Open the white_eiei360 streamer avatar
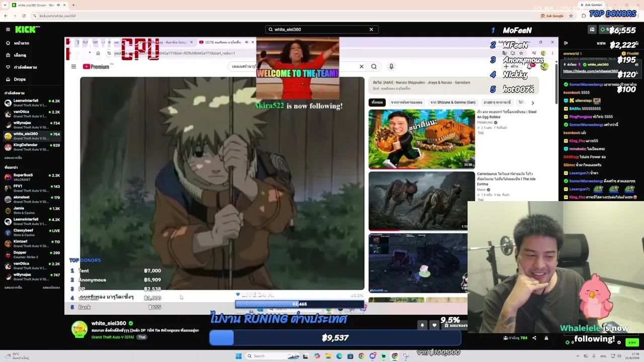 [x=79, y=329]
